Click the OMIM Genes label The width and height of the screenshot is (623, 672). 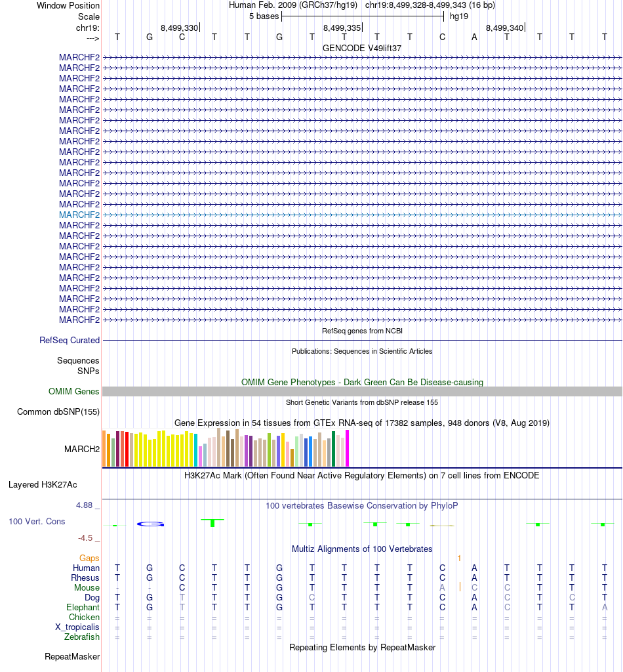(x=73, y=391)
